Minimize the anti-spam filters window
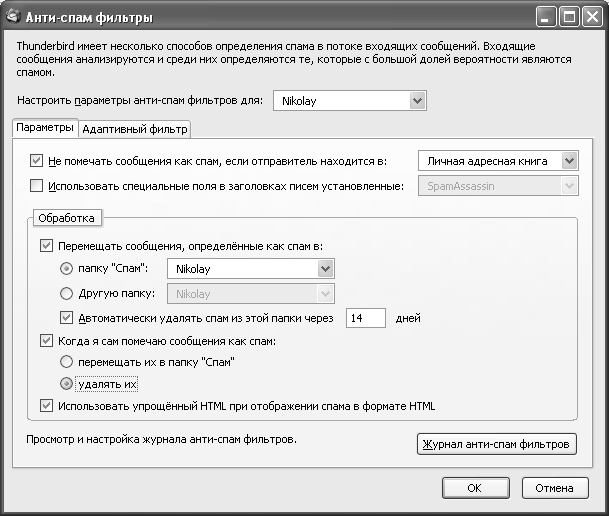The width and height of the screenshot is (609, 516). 549,16
